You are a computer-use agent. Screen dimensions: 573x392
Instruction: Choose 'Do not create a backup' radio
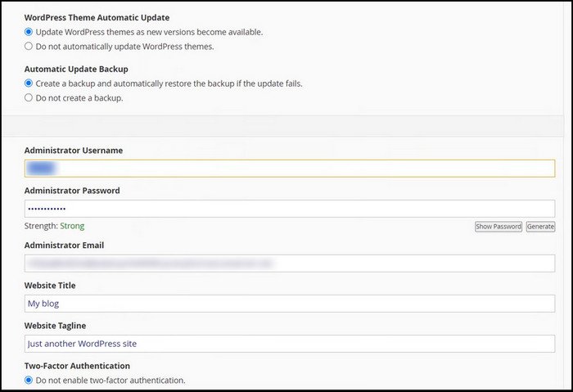pyautogui.click(x=29, y=98)
